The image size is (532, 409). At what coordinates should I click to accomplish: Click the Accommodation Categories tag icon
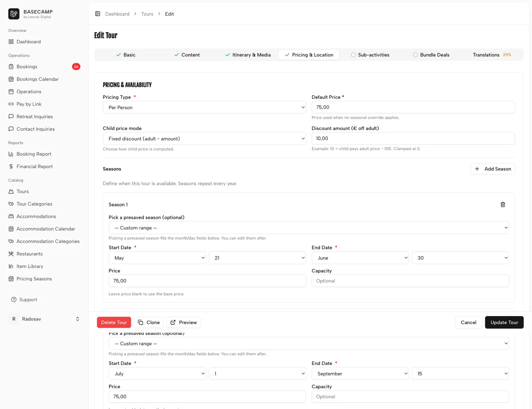pyautogui.click(x=11, y=241)
